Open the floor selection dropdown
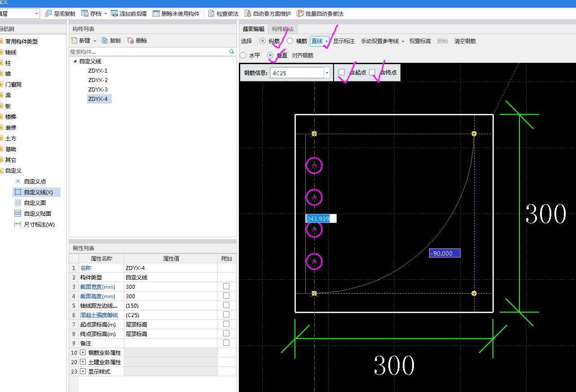The width and height of the screenshot is (576, 392). [36, 14]
